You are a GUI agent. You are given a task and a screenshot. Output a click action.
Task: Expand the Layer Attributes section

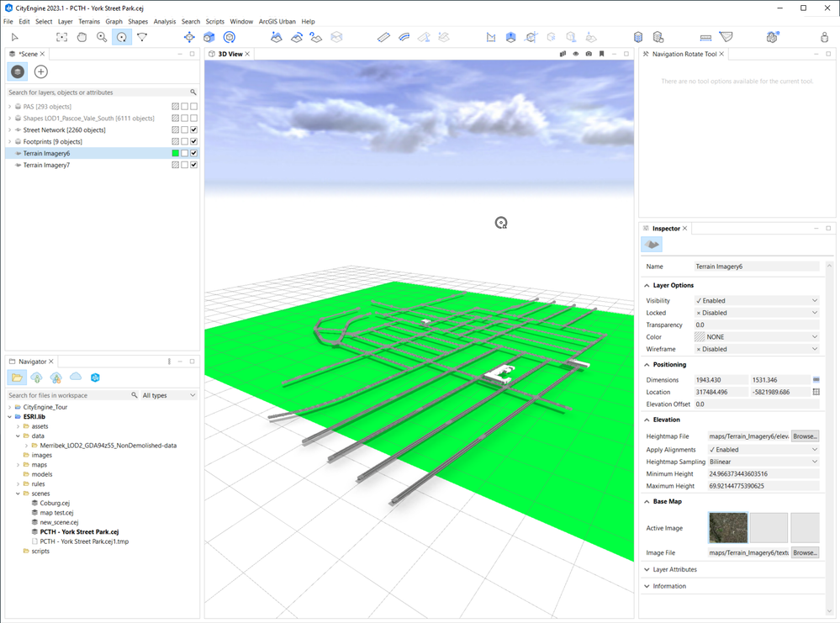(647, 569)
